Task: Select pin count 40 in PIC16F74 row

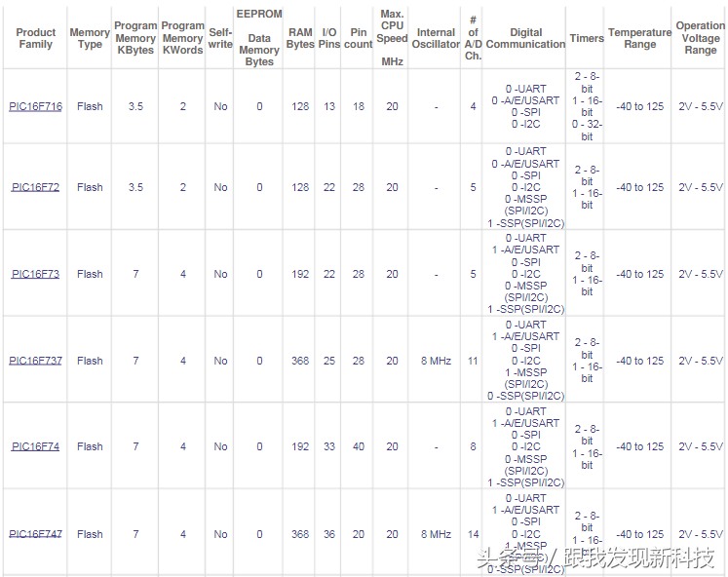Action: tap(359, 446)
